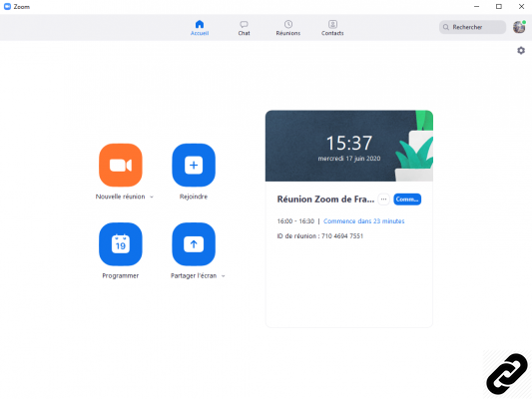The height and width of the screenshot is (399, 532).
Task: Click the mercredi 17 juin 2020 date
Action: [349, 159]
